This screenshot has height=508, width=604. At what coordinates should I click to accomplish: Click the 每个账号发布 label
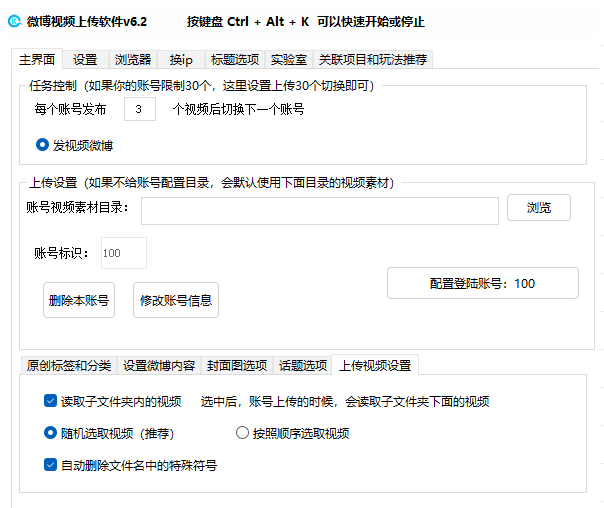[x=70, y=109]
